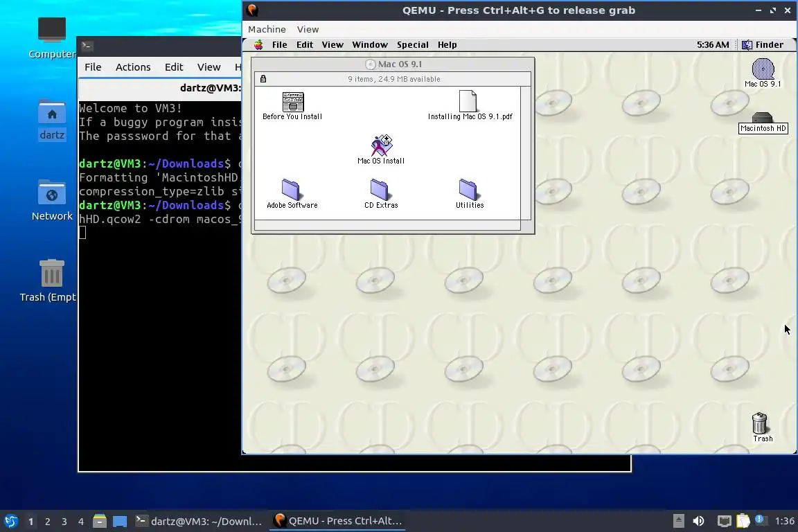Image resolution: width=798 pixels, height=532 pixels.
Task: Open the Mac OS Window menu
Action: click(x=370, y=45)
